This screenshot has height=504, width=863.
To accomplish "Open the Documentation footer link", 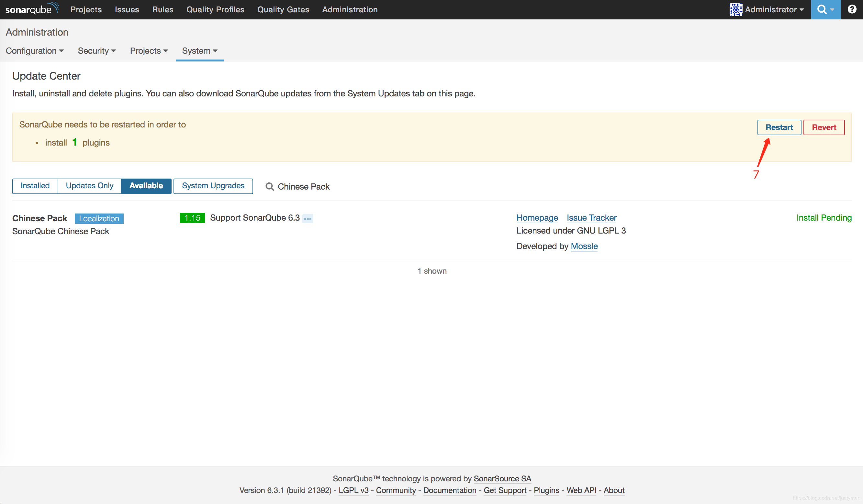I will 450,490.
